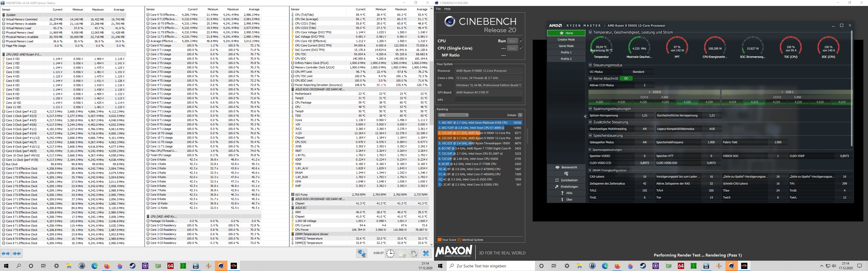Open CPU ranking dropdown in Cinebench
868x271 pixels.
pyautogui.click(x=453, y=115)
